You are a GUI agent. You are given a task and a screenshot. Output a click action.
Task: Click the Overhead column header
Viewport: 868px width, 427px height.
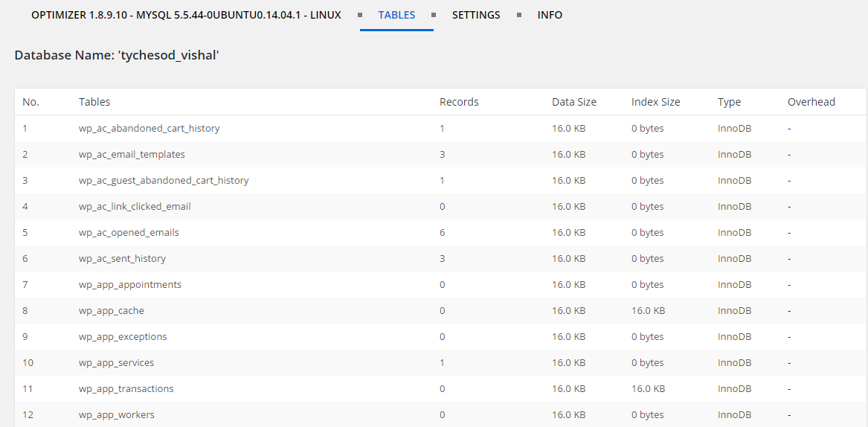coord(811,102)
